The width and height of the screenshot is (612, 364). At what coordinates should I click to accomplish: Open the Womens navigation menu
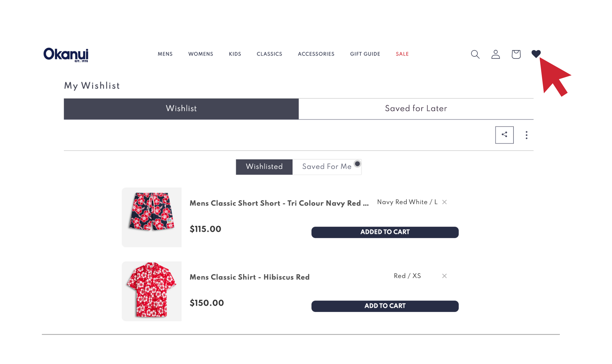(201, 54)
